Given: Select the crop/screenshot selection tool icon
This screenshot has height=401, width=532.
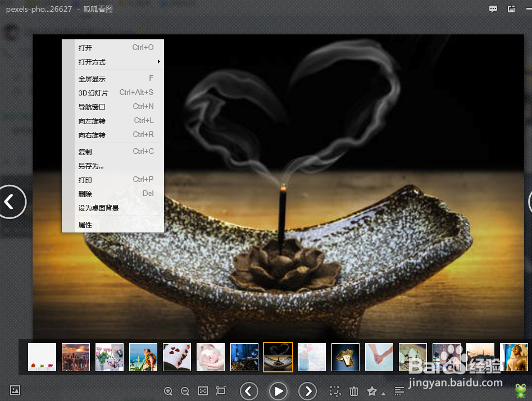Looking at the screenshot, I should click(335, 391).
